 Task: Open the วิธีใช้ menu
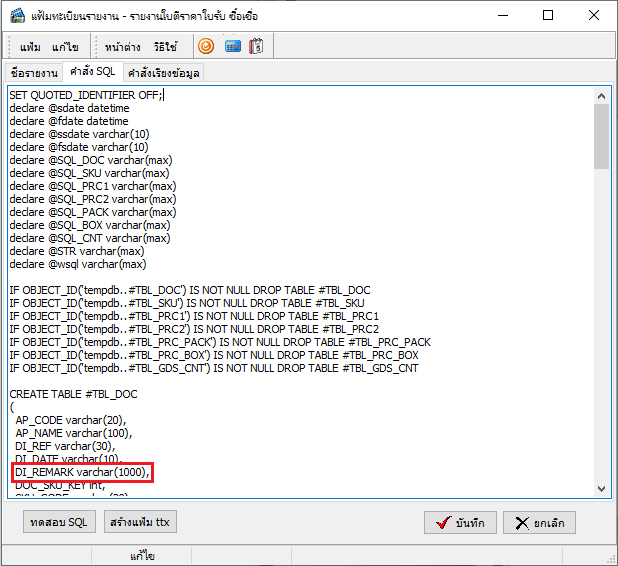click(165, 47)
